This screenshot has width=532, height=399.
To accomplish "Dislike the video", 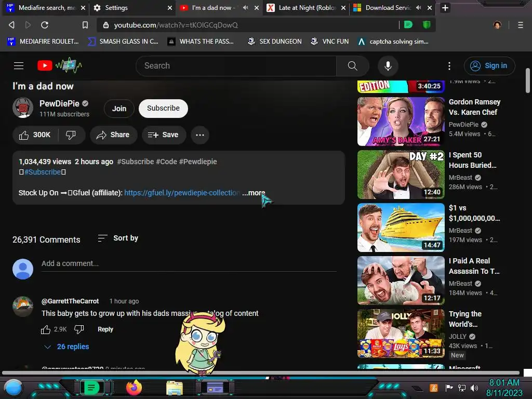I will [71, 135].
